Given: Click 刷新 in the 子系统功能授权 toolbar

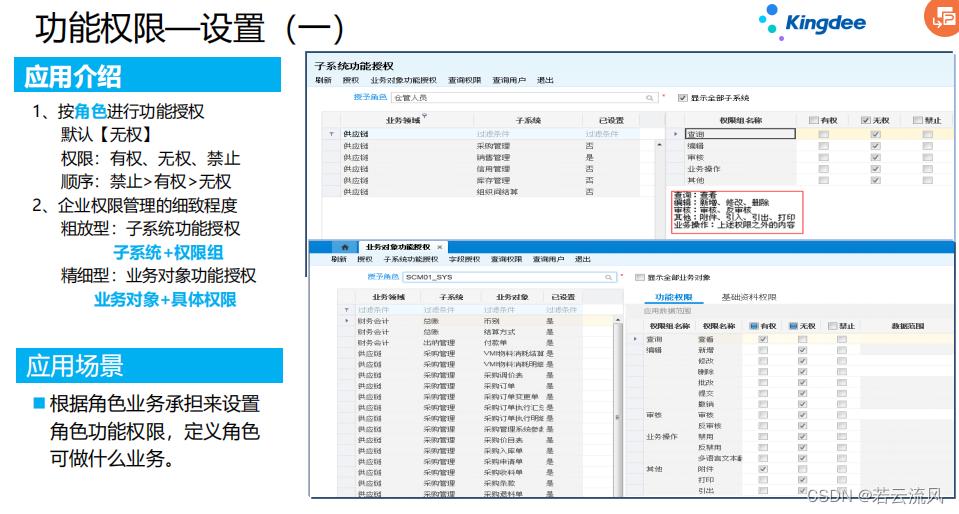Looking at the screenshot, I should tap(323, 80).
